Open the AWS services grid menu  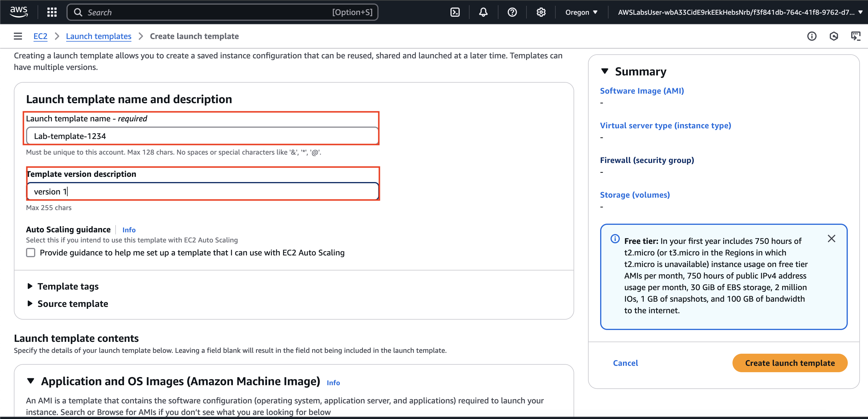pos(52,12)
